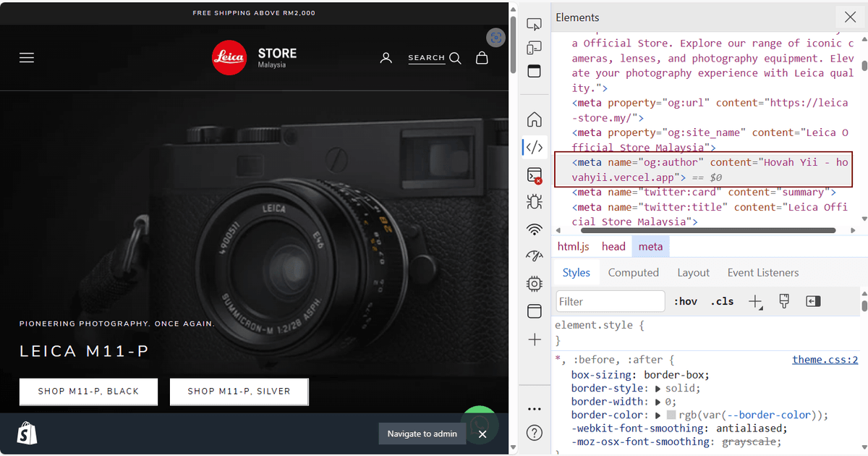This screenshot has height=456, width=868.
Task: Open the green WhatsApp chat bubble
Action: point(479,423)
